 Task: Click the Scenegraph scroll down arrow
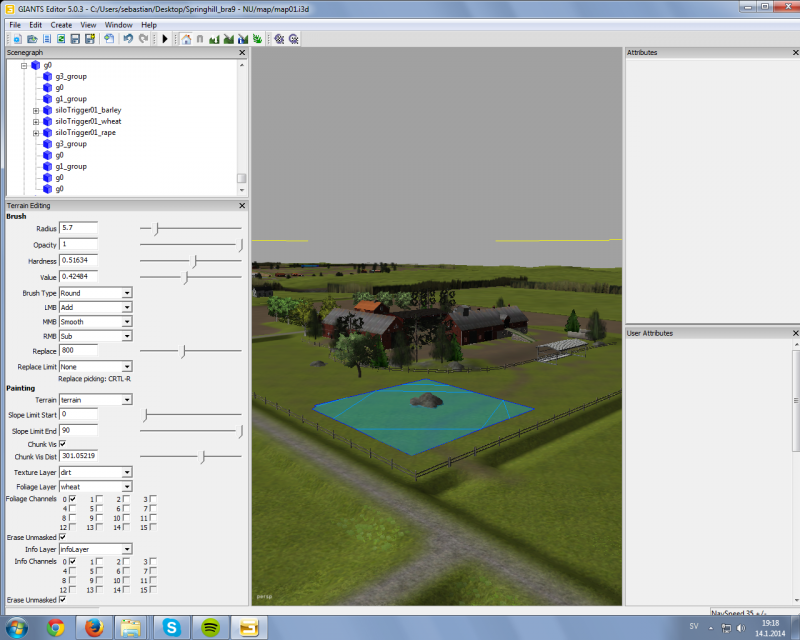coord(242,190)
